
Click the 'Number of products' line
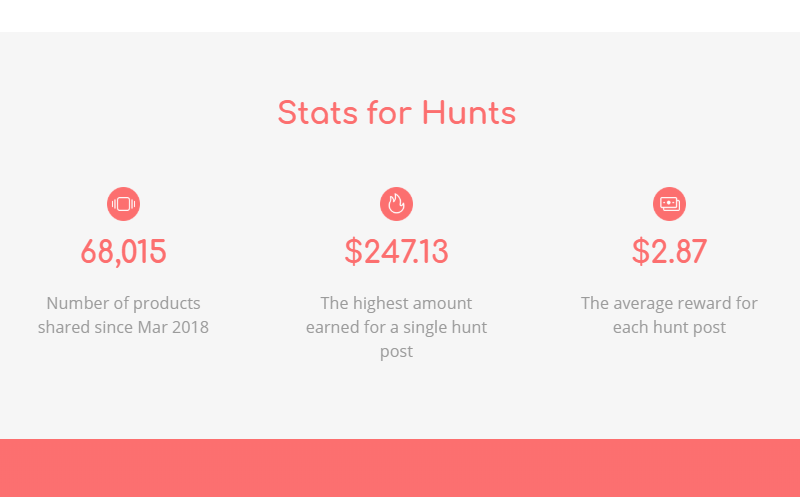coord(123,303)
